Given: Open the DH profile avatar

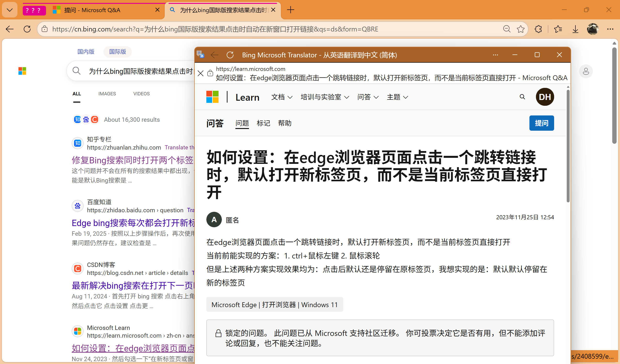Looking at the screenshot, I should click(x=545, y=97).
